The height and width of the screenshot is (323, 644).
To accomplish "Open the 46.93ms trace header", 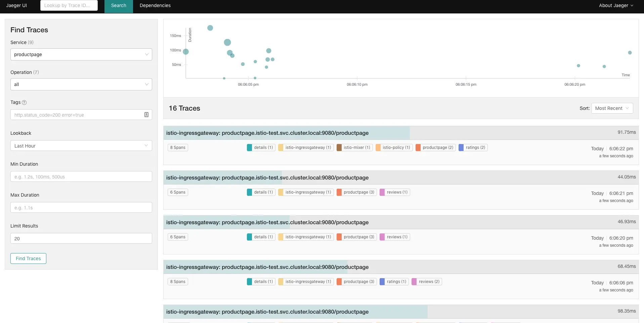I will (401, 222).
